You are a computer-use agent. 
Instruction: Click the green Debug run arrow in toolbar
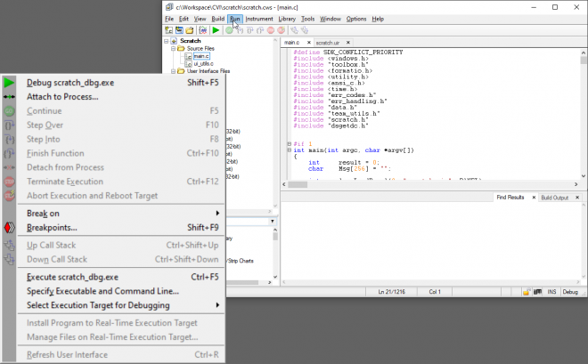[x=216, y=29]
